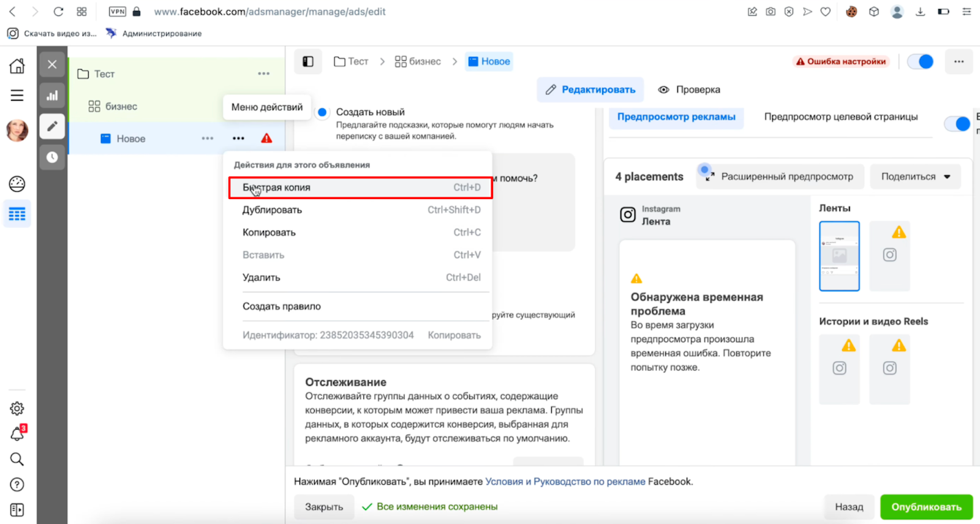Choose Дублировать from actions menu

[x=361, y=210]
